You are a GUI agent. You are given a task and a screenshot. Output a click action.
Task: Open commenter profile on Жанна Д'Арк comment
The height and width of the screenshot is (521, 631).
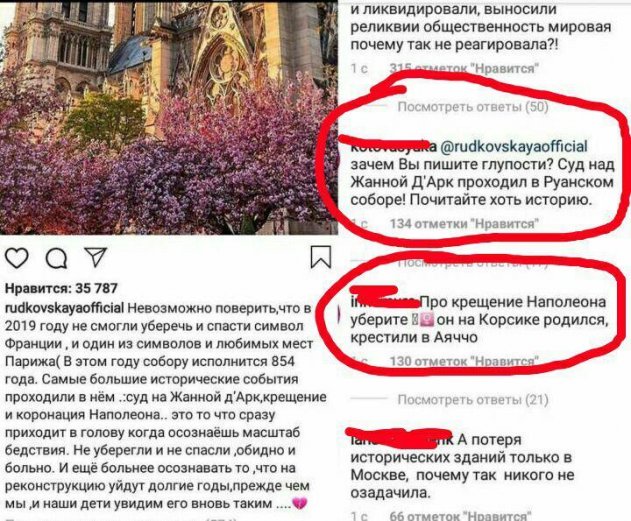click(394, 146)
